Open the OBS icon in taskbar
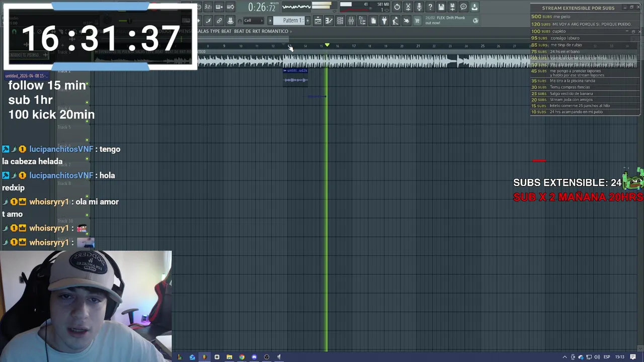The width and height of the screenshot is (644, 362). [x=267, y=357]
